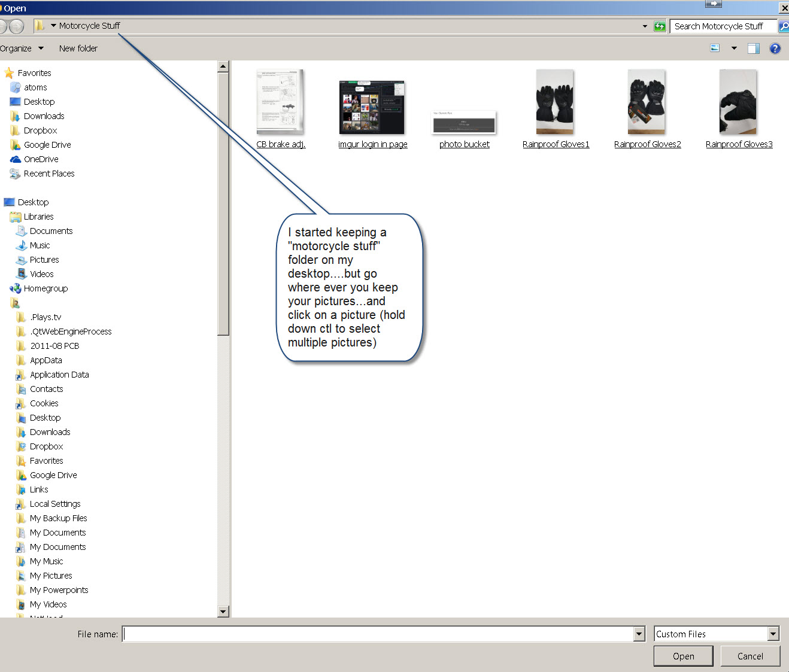The width and height of the screenshot is (789, 672).
Task: Click the Motorcycle Stuff breadcrumb arrow
Action: click(53, 26)
